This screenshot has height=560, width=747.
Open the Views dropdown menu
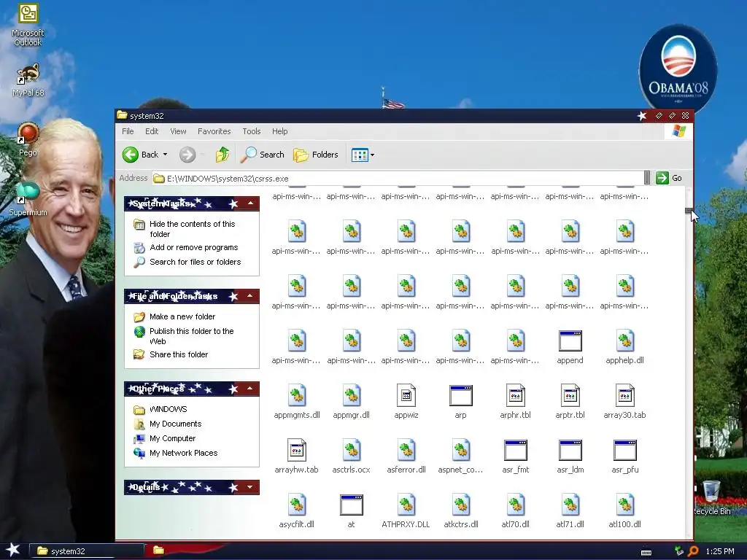[x=363, y=155]
